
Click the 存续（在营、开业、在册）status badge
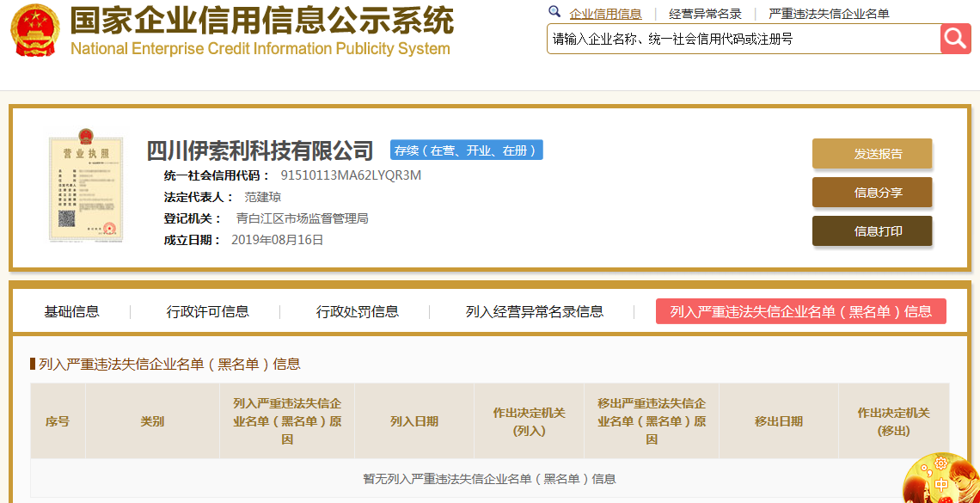[466, 150]
